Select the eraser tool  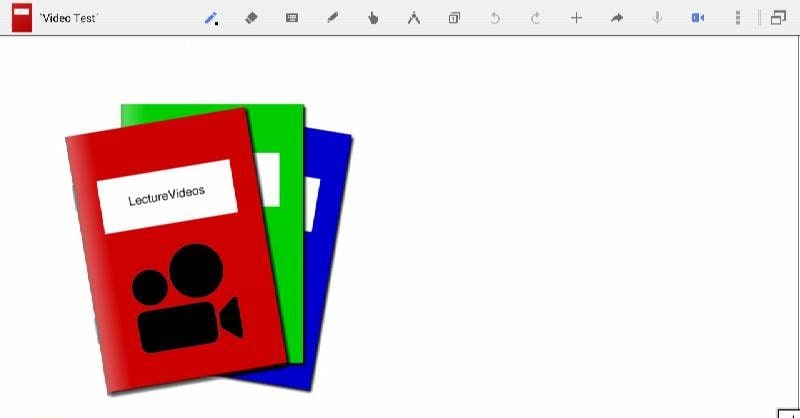coord(251,18)
